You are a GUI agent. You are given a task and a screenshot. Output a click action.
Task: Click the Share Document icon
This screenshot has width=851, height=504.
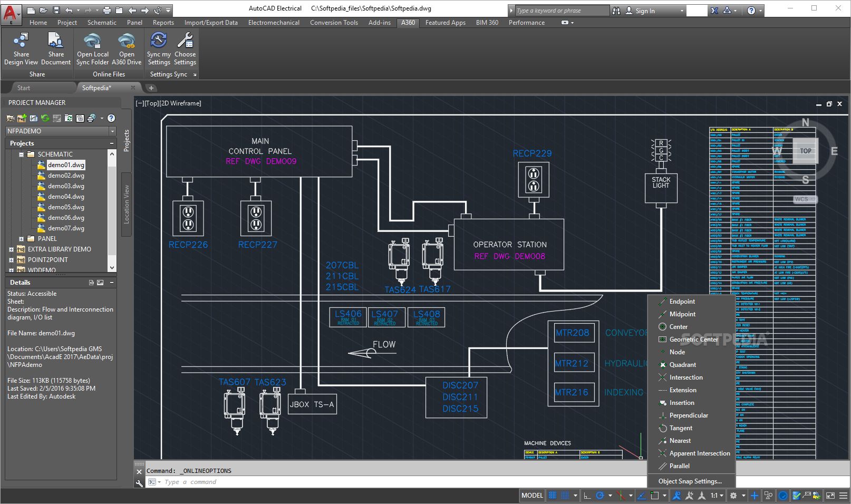(56, 40)
